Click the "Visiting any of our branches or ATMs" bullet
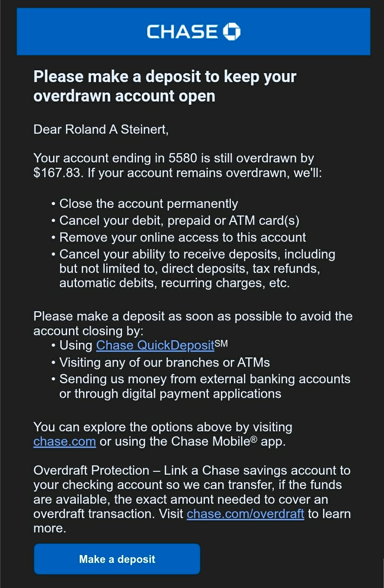The width and height of the screenshot is (384, 588). (164, 362)
